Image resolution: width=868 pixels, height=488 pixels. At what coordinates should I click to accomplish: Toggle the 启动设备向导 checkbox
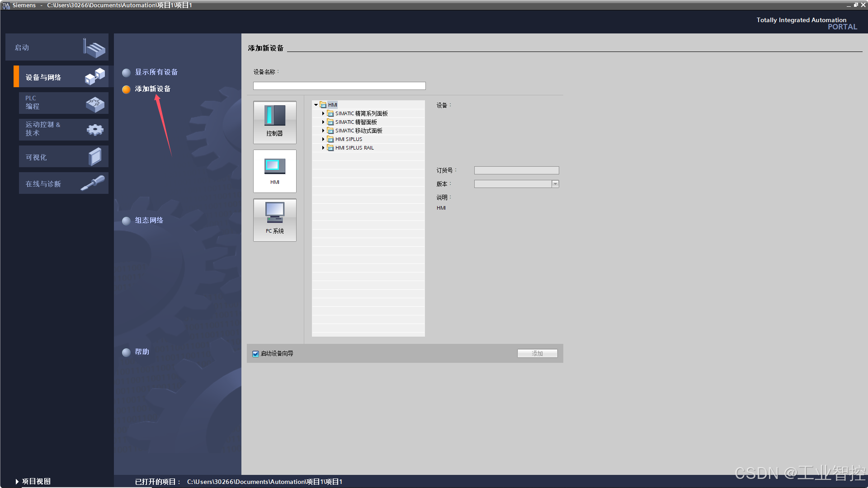[x=256, y=354]
